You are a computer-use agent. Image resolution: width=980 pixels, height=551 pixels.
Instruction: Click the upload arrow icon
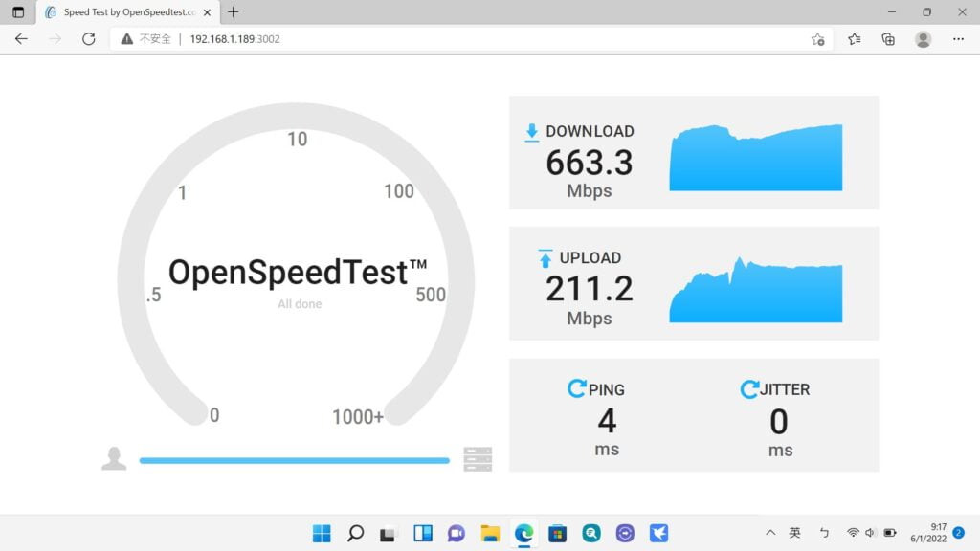tap(546, 258)
